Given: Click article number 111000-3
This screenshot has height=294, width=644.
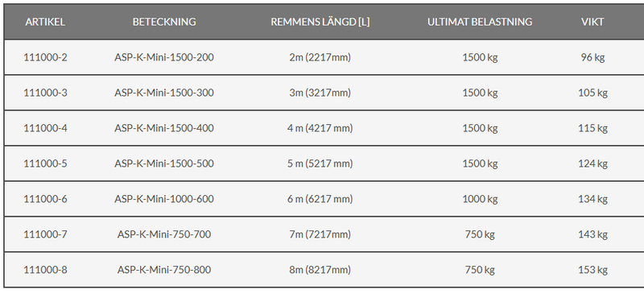Looking at the screenshot, I should click(x=45, y=93).
